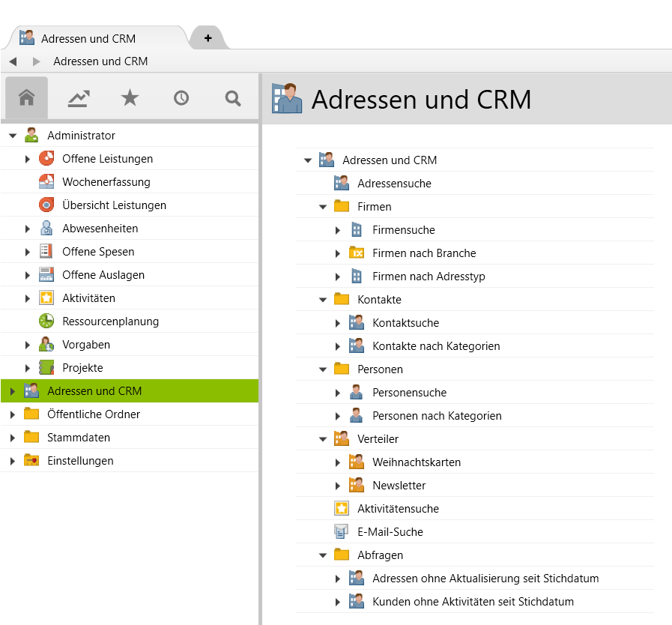Open Kontakte nach Kategorien

click(436, 346)
